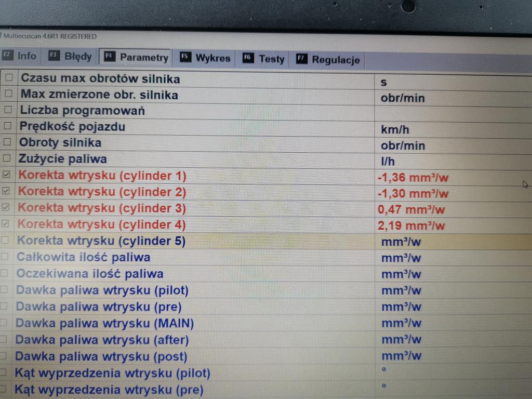Viewport: 532px width, 399px height.
Task: Select Kąt wyprzedzenia wtrysku (pre) label
Action: click(109, 390)
